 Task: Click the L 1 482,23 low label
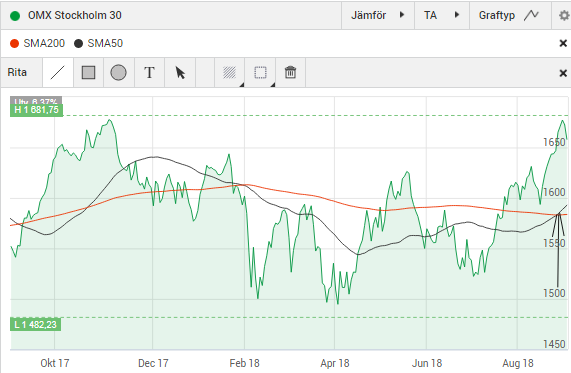35,324
